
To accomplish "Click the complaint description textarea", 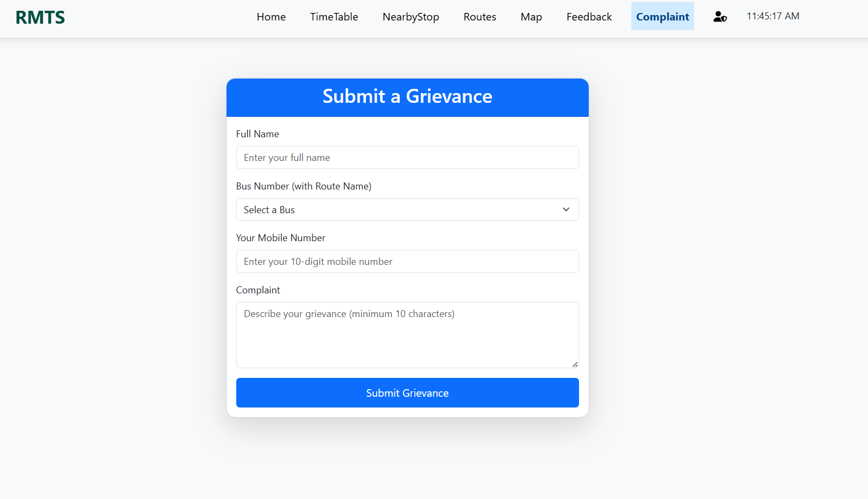I will [x=407, y=334].
